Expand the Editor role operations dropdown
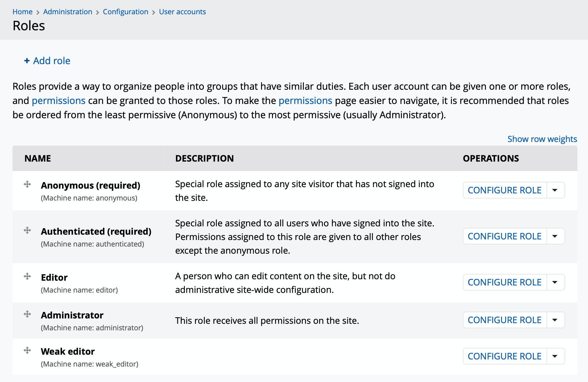The height and width of the screenshot is (382, 588). pos(555,282)
